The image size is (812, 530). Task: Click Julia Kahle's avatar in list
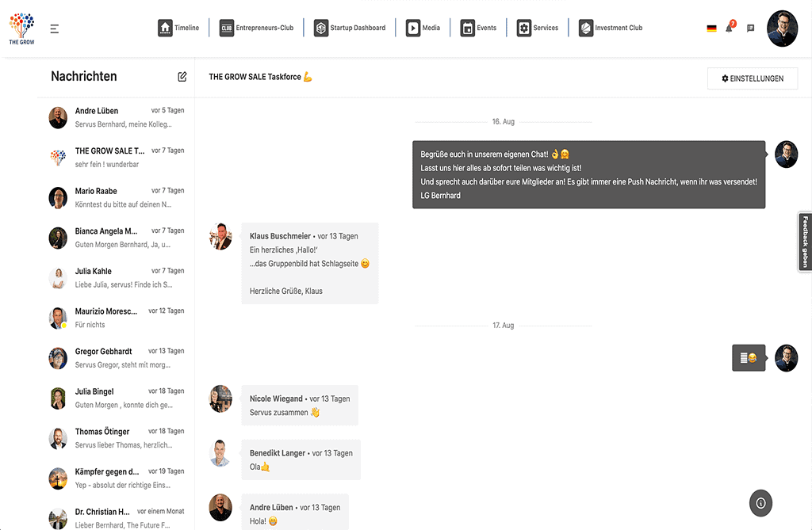[58, 278]
